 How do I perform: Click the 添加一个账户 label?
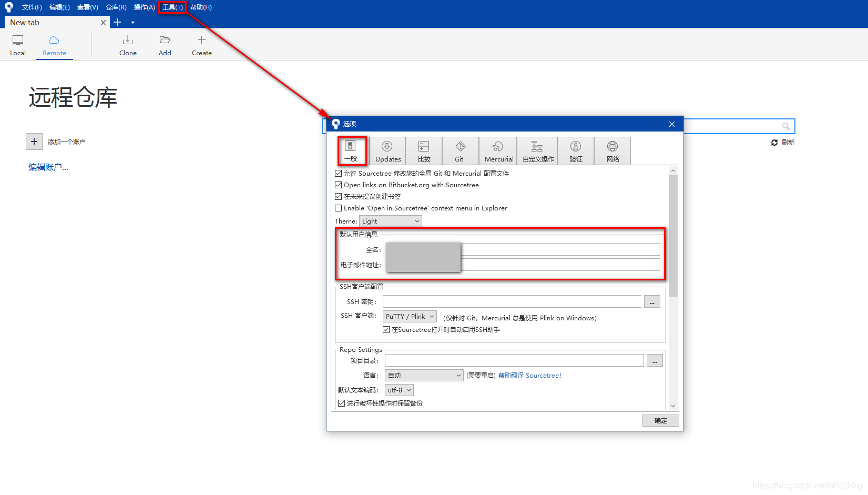pyautogui.click(x=66, y=142)
